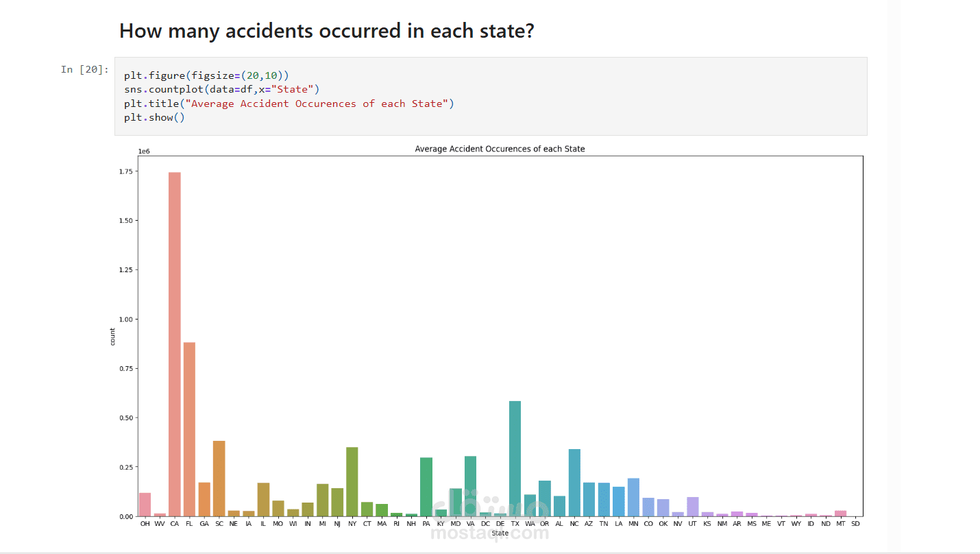Click the "count" y-axis label
This screenshot has width=980, height=554.
pos(113,336)
